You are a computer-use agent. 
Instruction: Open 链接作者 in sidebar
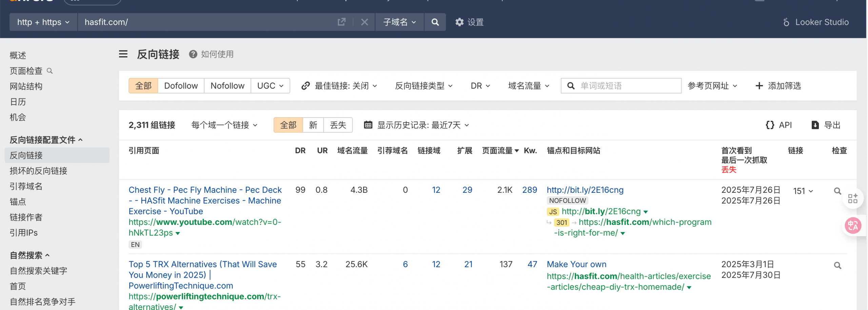tap(26, 217)
